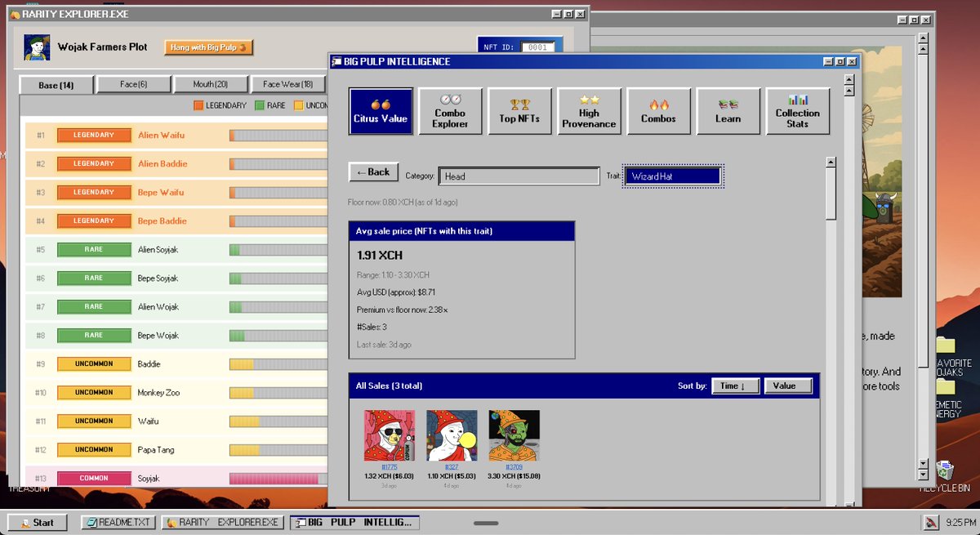This screenshot has width=980, height=535.
Task: Select the Base (14) tab in Rarity Explorer
Action: click(x=56, y=85)
